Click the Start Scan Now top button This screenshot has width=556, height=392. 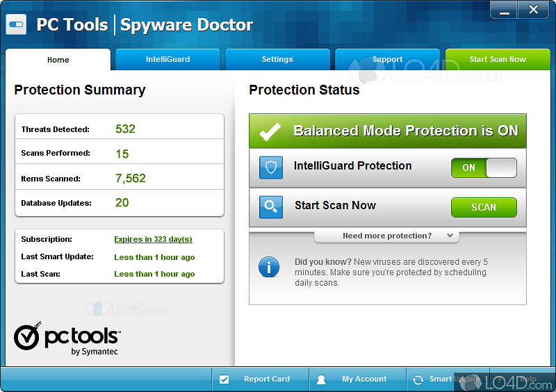point(498,60)
